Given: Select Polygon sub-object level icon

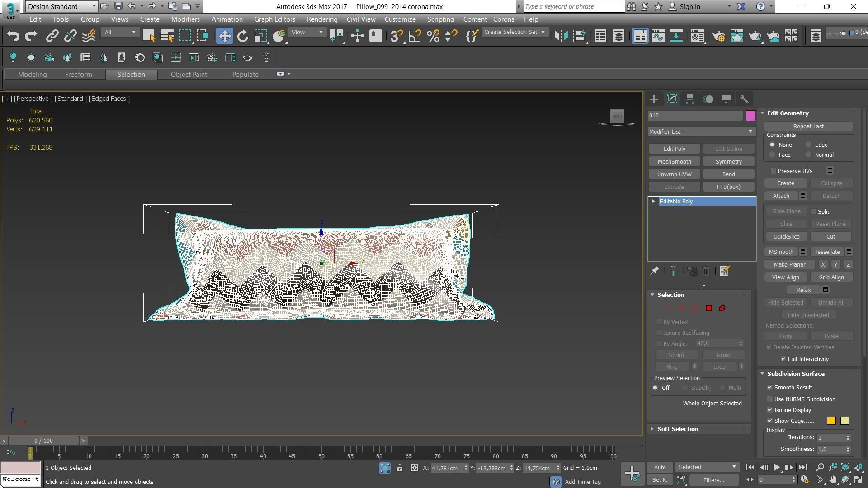Looking at the screenshot, I should (709, 308).
